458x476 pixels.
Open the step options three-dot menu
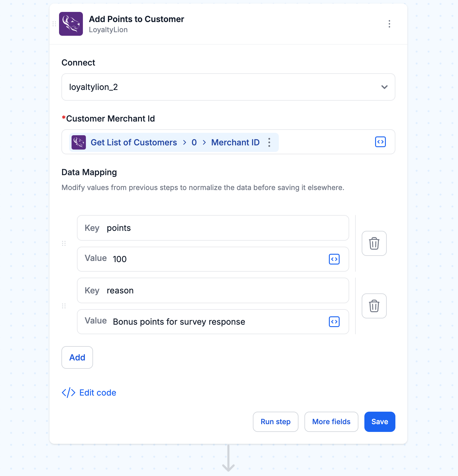point(389,24)
